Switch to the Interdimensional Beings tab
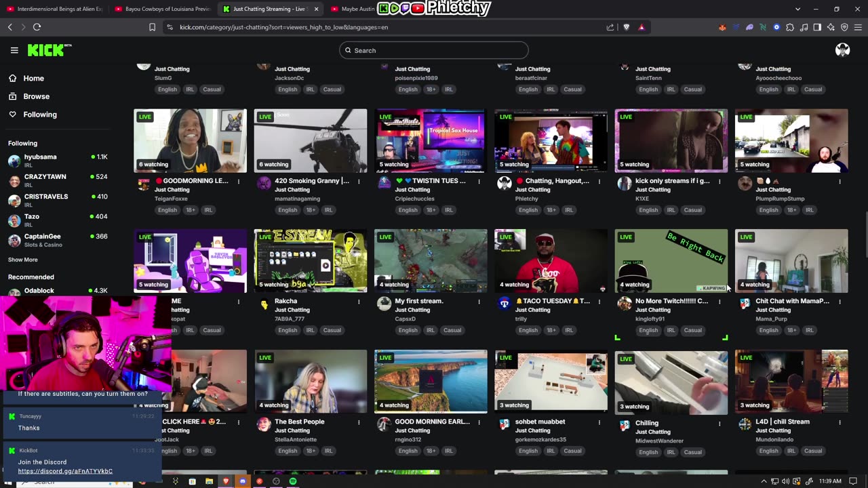868x488 pixels. [x=54, y=9]
